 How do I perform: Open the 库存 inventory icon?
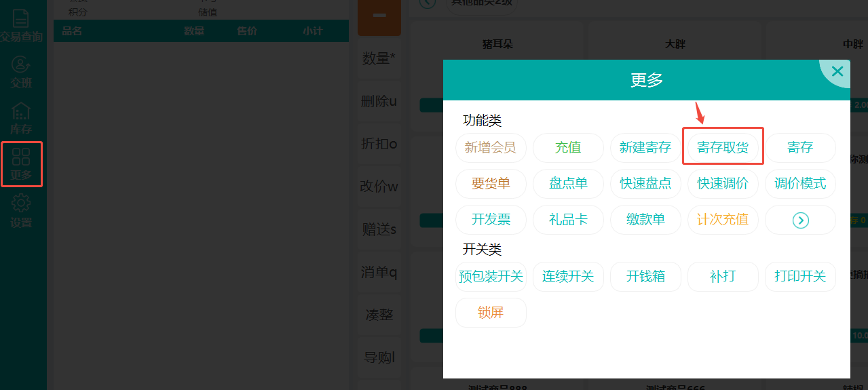coord(21,118)
